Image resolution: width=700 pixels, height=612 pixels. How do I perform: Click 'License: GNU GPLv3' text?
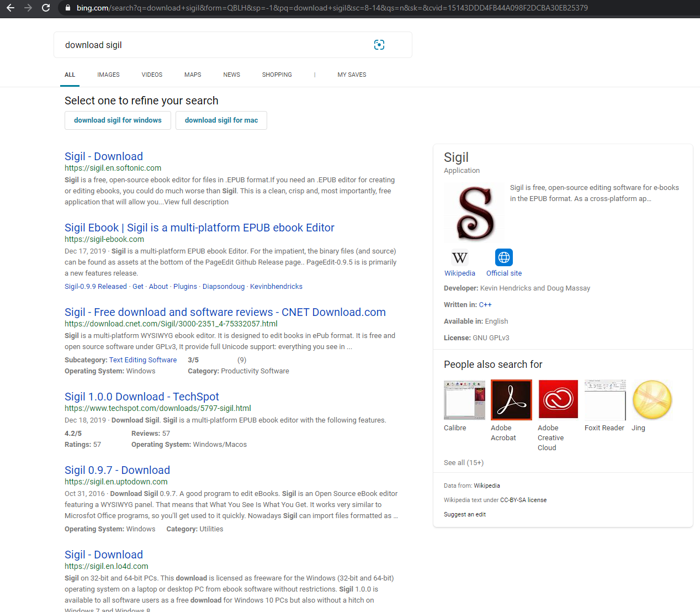pyautogui.click(x=476, y=338)
